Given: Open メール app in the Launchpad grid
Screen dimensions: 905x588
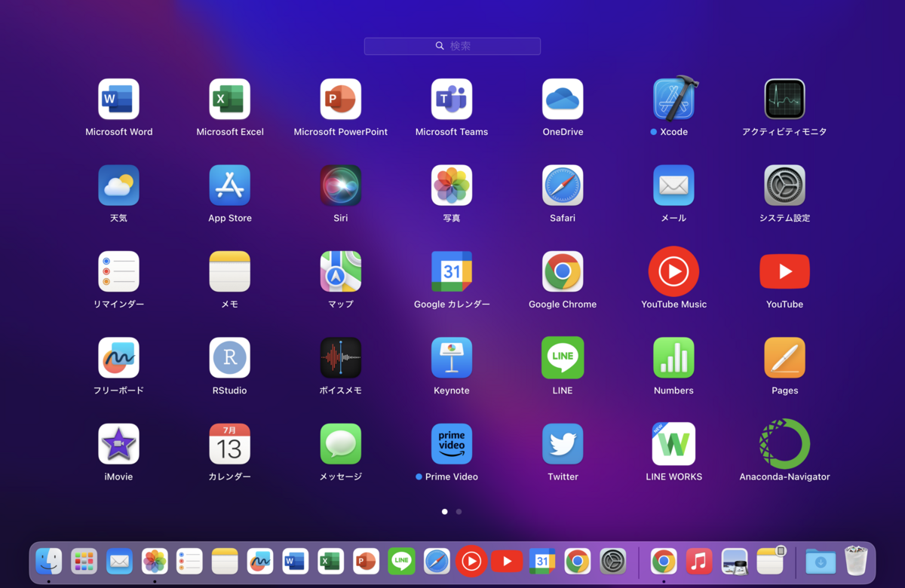Looking at the screenshot, I should point(673,185).
